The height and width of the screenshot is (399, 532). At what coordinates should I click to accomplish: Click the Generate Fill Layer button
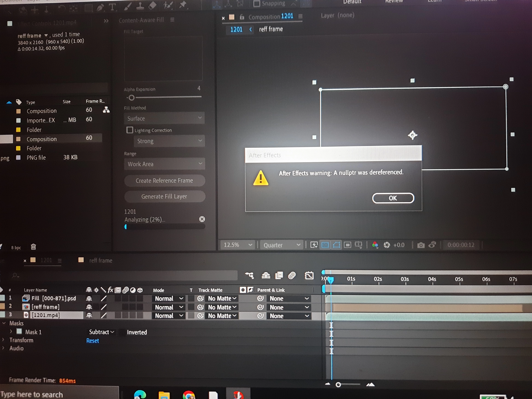tap(165, 197)
